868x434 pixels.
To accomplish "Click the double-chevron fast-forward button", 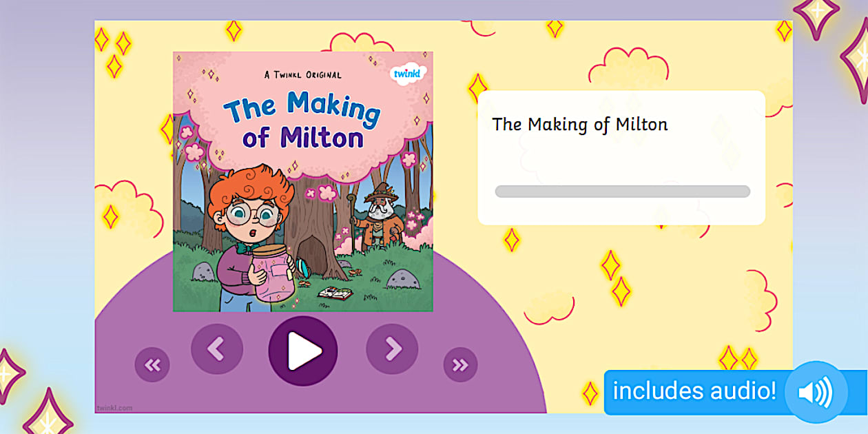I will pyautogui.click(x=460, y=365).
